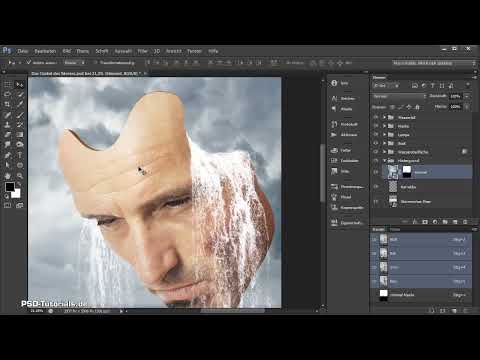
Task: Click the Hilfe menu
Action: pos(213,51)
